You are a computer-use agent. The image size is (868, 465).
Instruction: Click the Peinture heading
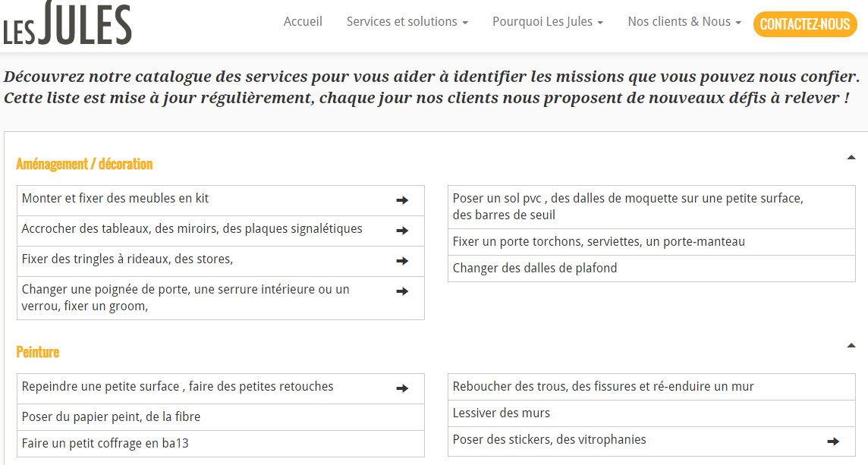tap(38, 352)
